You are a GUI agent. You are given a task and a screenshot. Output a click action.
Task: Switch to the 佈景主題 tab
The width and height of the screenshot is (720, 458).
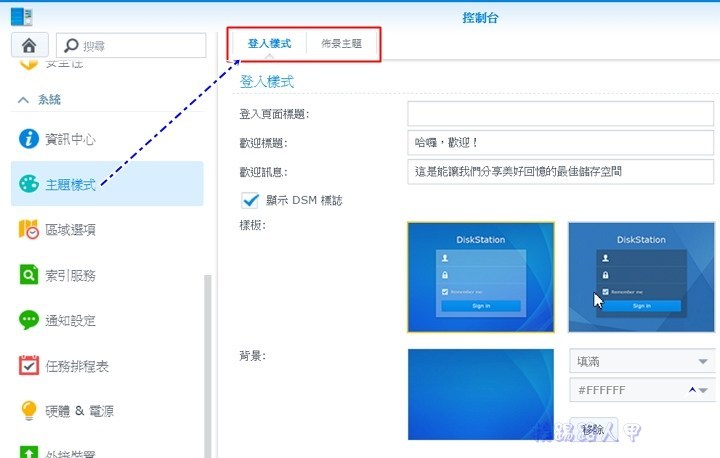342,44
